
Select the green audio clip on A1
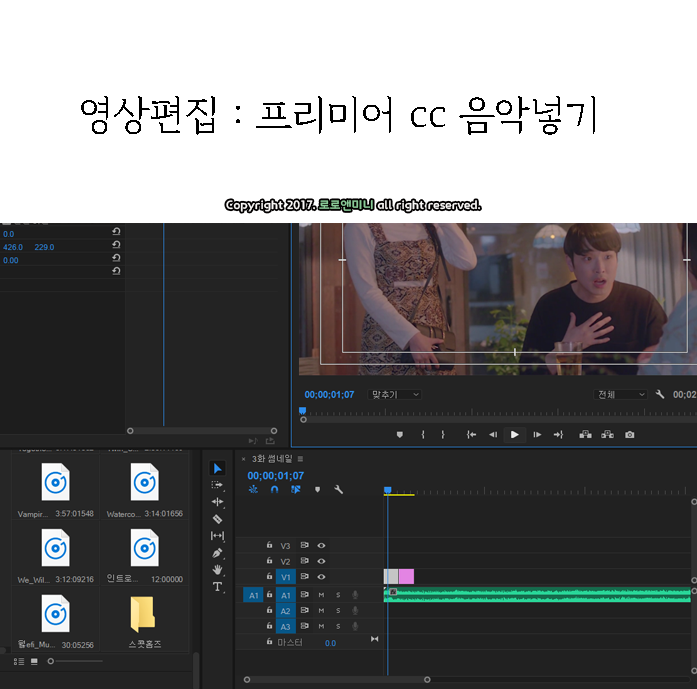[537, 595]
